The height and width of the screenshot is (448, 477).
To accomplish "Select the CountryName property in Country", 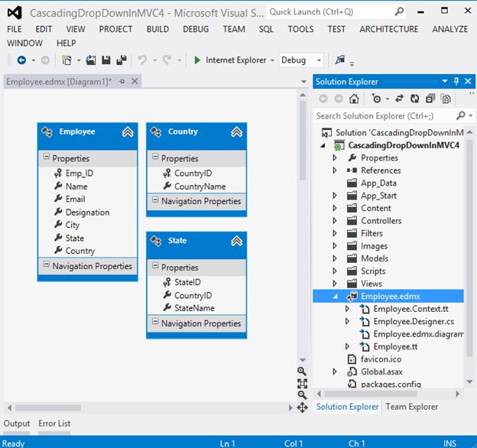I will tap(200, 187).
